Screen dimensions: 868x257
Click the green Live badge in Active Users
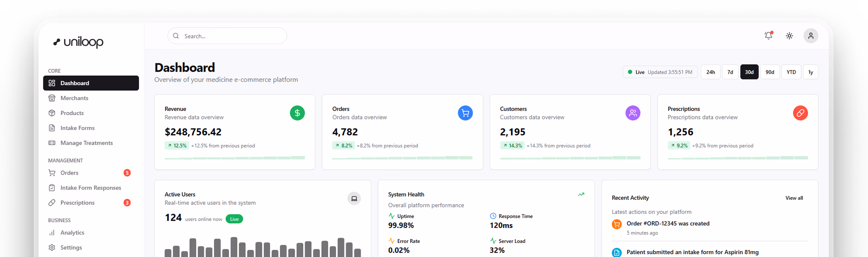(234, 219)
